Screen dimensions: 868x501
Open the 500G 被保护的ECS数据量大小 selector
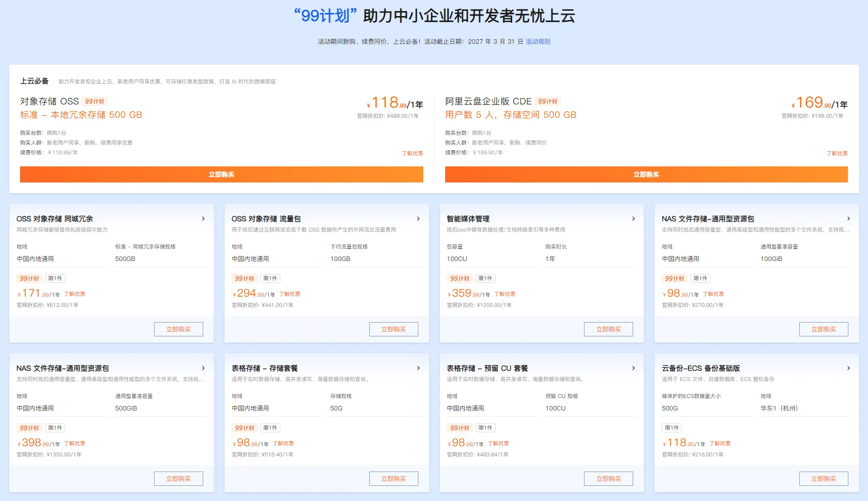[x=708, y=408]
